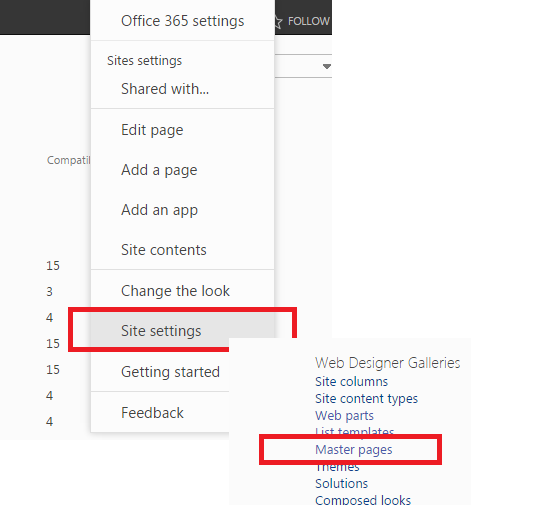
Task: Open the Composed looks link
Action: pyautogui.click(x=363, y=500)
